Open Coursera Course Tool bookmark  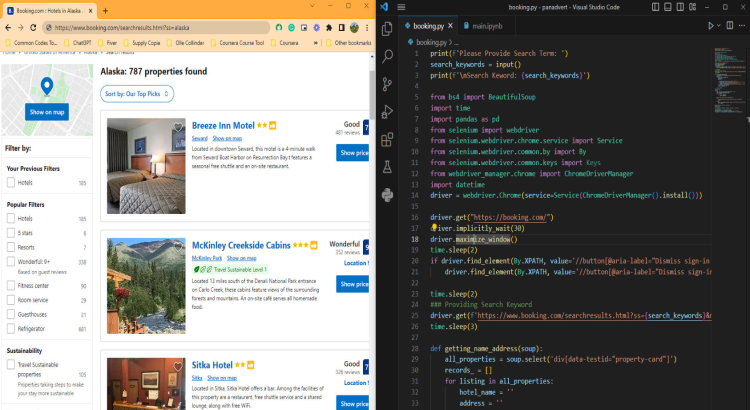click(x=237, y=43)
